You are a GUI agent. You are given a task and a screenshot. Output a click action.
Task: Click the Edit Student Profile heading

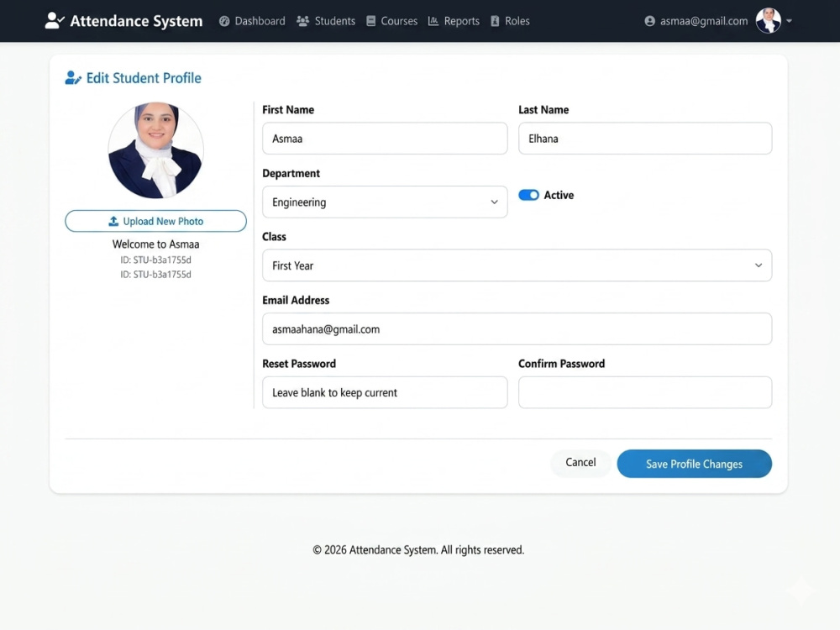pos(144,78)
